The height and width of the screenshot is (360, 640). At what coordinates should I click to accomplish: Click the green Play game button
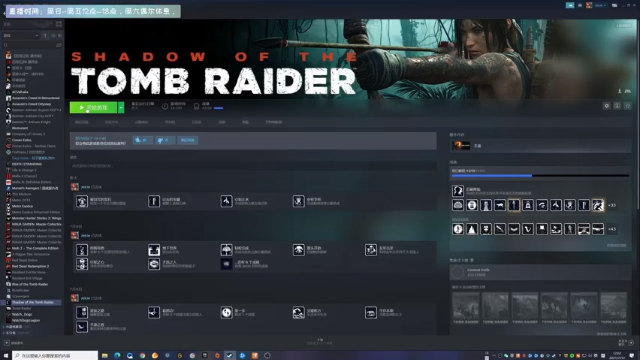tap(93, 107)
